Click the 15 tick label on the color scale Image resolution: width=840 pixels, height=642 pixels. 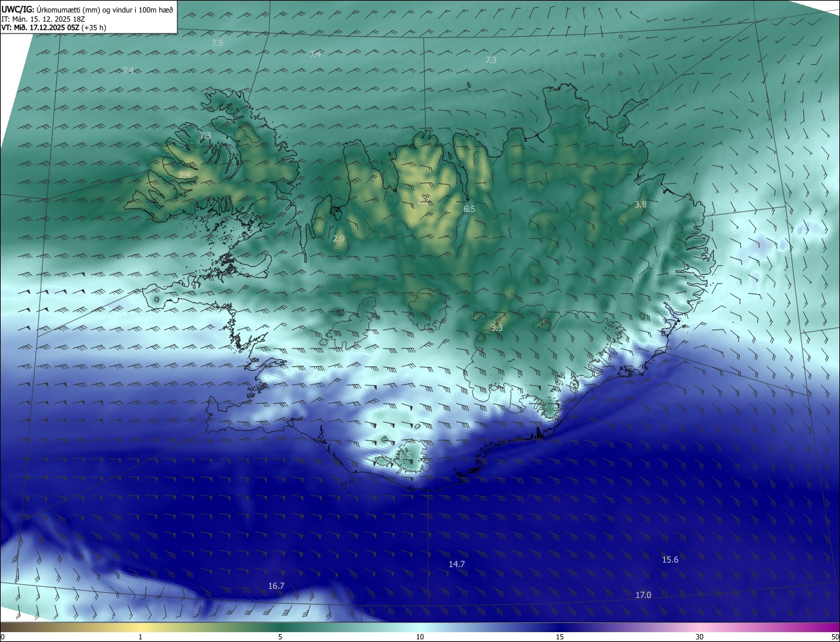pos(560,637)
